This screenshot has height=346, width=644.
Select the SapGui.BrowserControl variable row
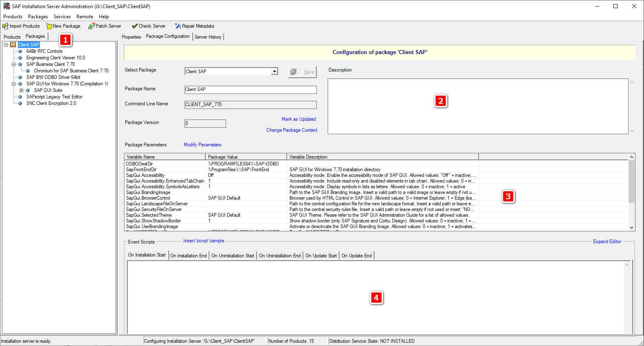click(376, 198)
